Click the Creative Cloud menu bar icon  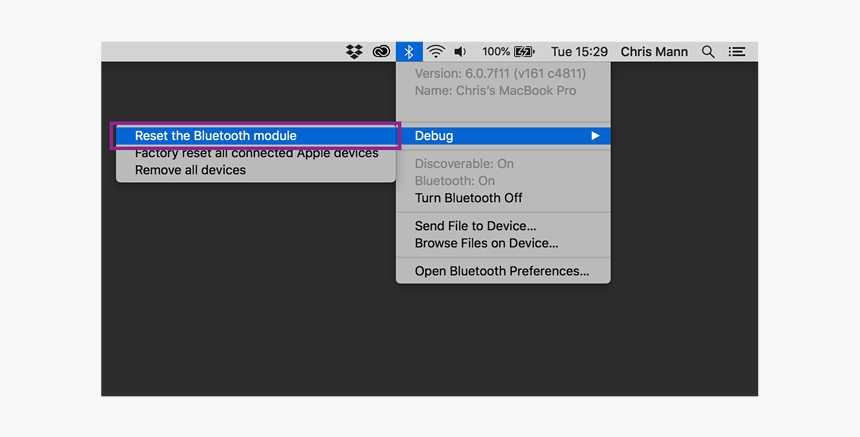tap(381, 52)
